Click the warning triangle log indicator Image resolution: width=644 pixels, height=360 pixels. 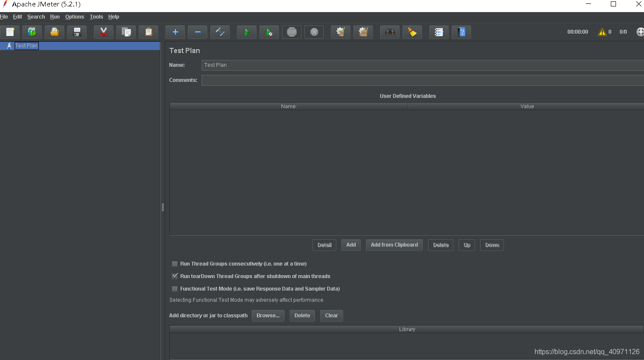pyautogui.click(x=602, y=32)
